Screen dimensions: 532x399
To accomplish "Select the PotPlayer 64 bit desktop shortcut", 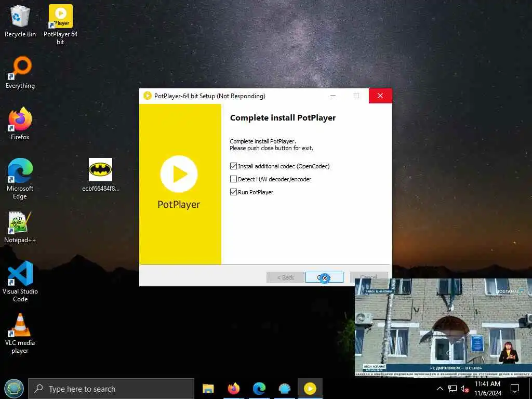I will 60,25.
